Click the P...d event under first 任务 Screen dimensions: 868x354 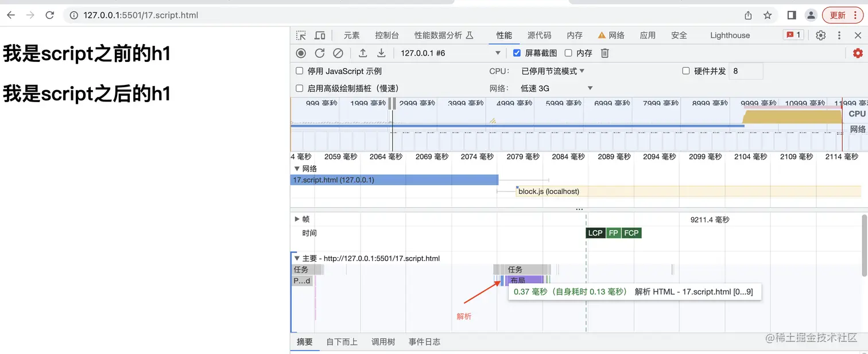coord(302,281)
